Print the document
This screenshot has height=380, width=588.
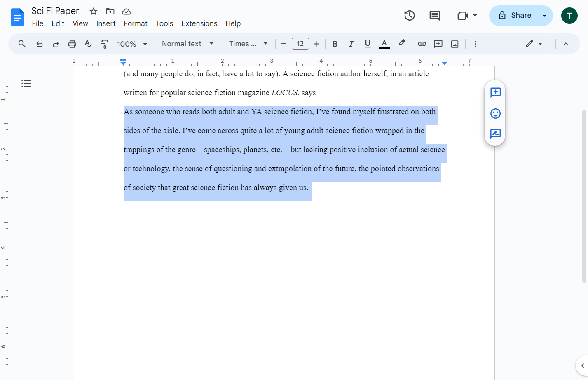tap(72, 44)
